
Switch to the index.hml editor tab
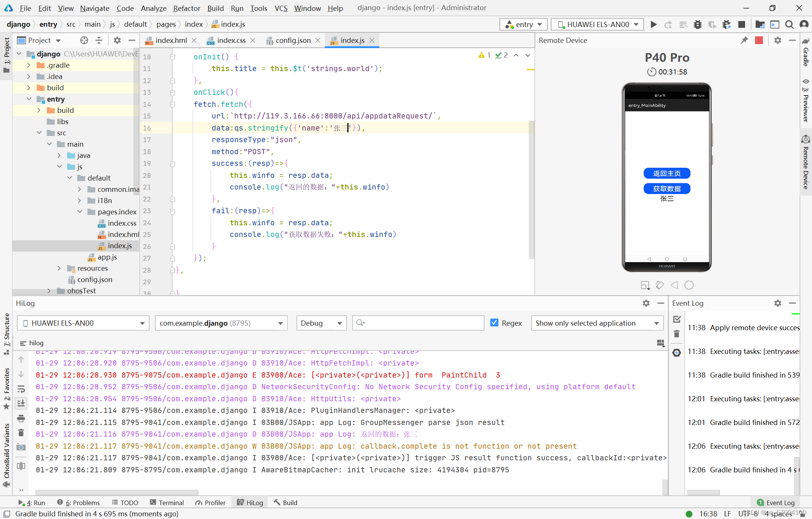click(171, 40)
